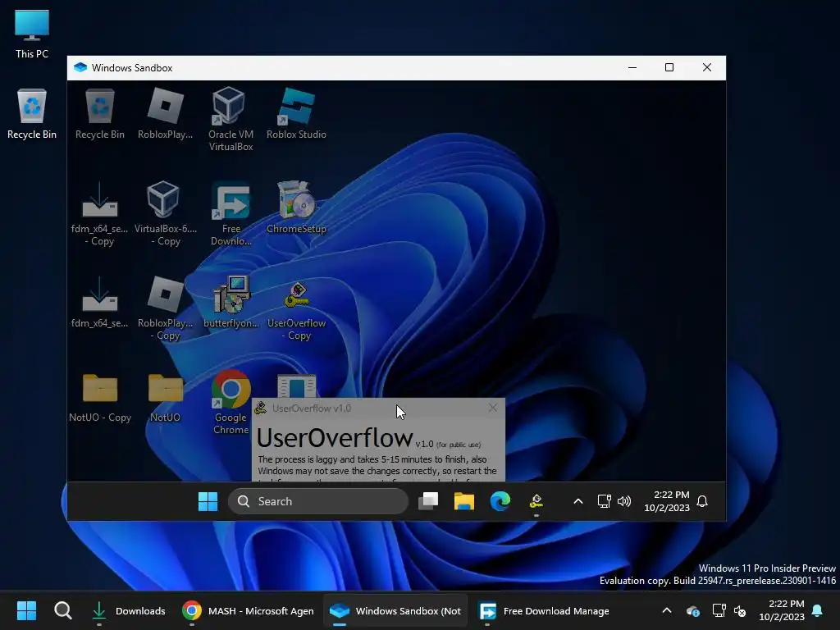Click the host Windows Start button
Viewport: 840px width, 630px height.
[x=26, y=610]
